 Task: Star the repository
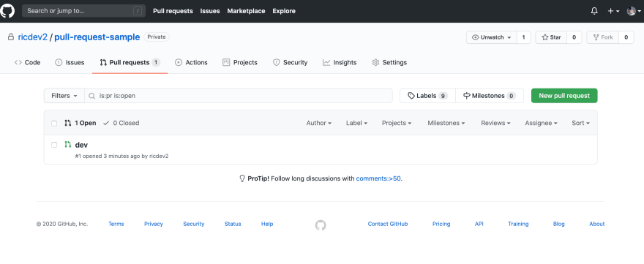551,37
